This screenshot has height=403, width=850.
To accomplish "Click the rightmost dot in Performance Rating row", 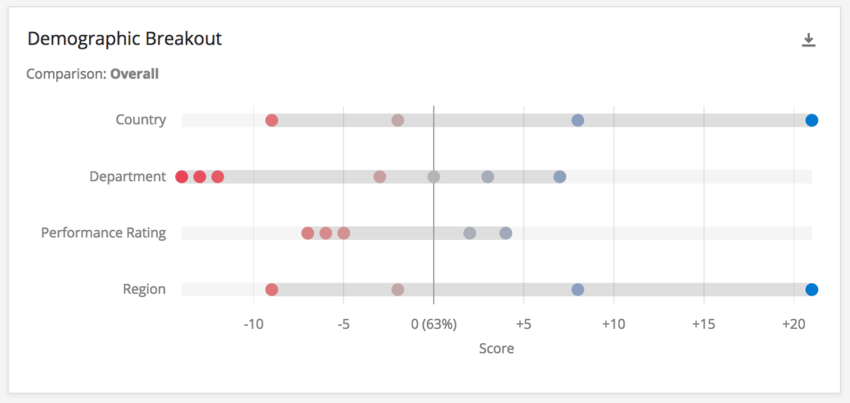I will [x=506, y=233].
